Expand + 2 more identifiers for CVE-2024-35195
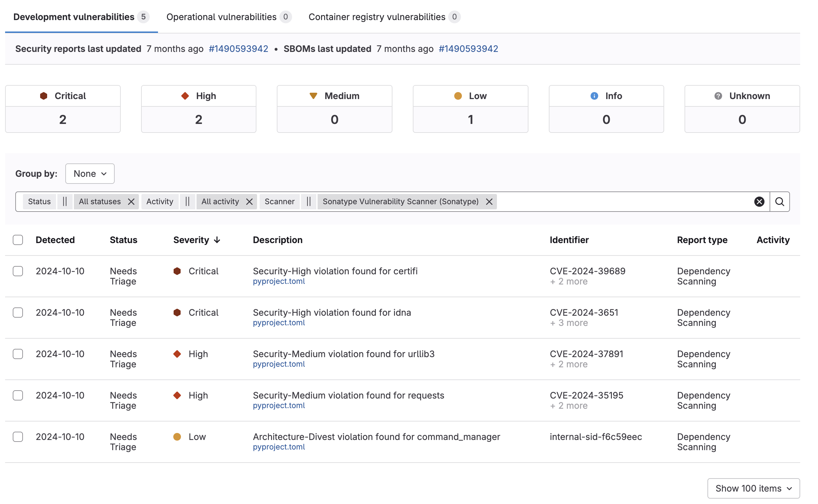818x504 pixels. click(569, 406)
